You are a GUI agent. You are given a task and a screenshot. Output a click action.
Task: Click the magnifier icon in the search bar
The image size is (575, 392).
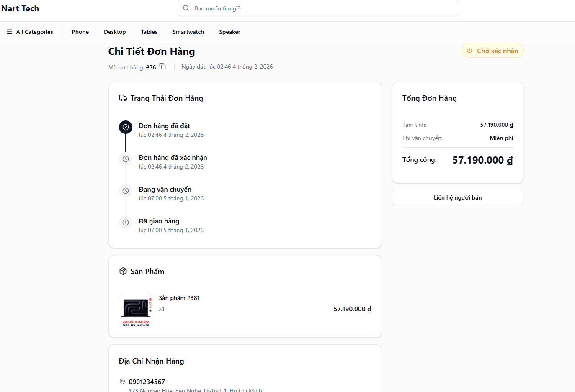click(186, 8)
